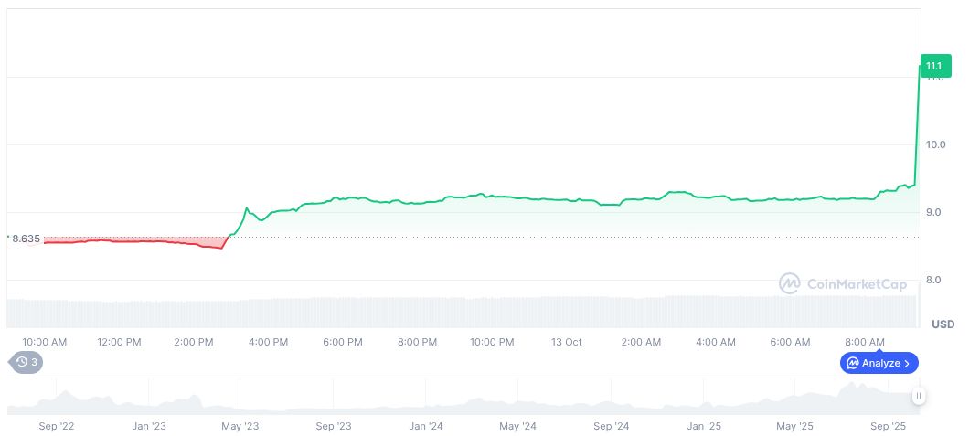
Task: Click May '25 on the overview timeline
Action: [x=795, y=426]
